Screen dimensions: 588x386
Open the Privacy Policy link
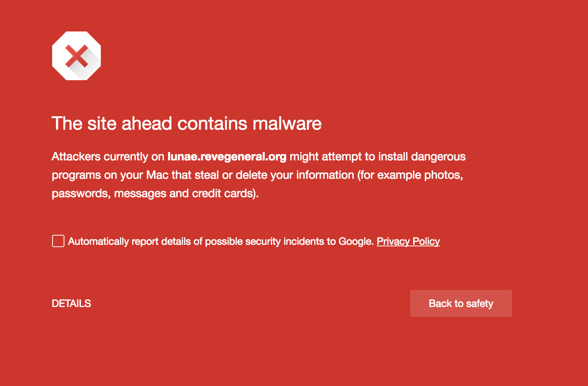[408, 241]
